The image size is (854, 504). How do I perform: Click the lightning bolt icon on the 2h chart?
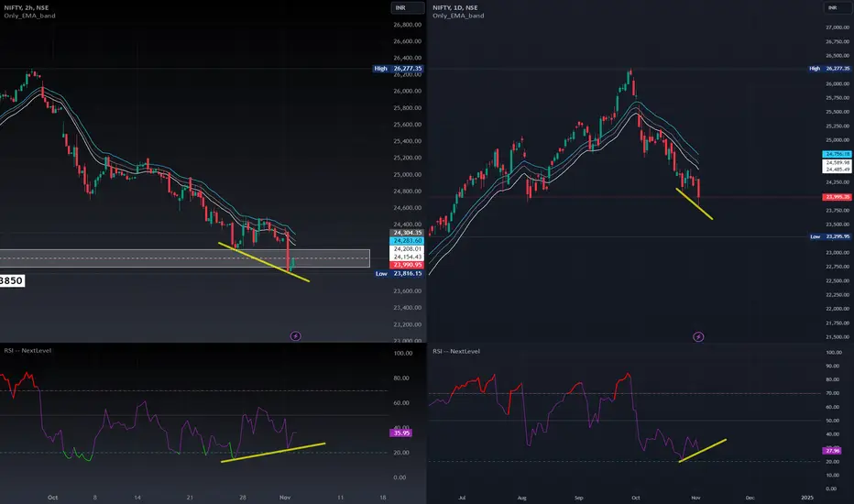[x=295, y=335]
